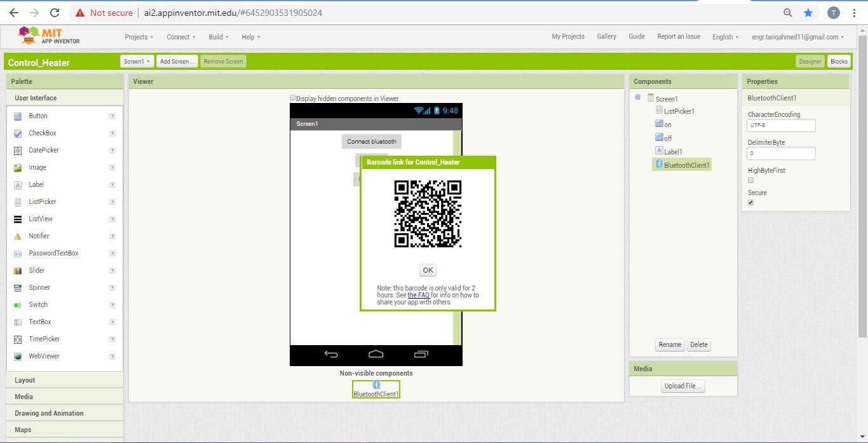The image size is (868, 443).
Task: Click the Rename component button
Action: pos(670,344)
